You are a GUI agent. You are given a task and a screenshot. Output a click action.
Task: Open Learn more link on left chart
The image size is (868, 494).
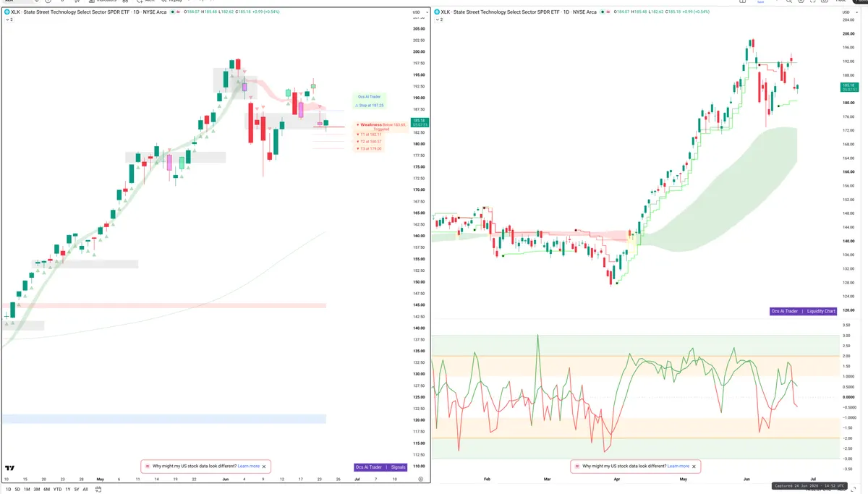click(x=249, y=467)
